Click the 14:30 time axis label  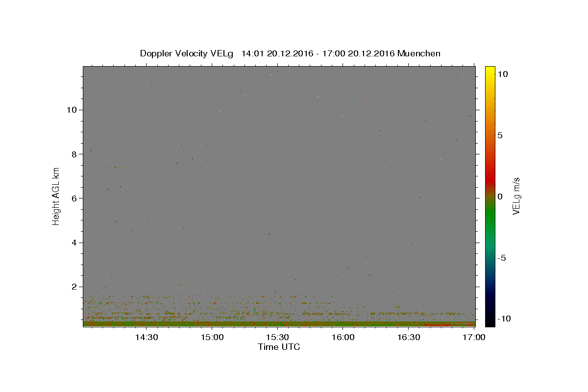click(147, 337)
